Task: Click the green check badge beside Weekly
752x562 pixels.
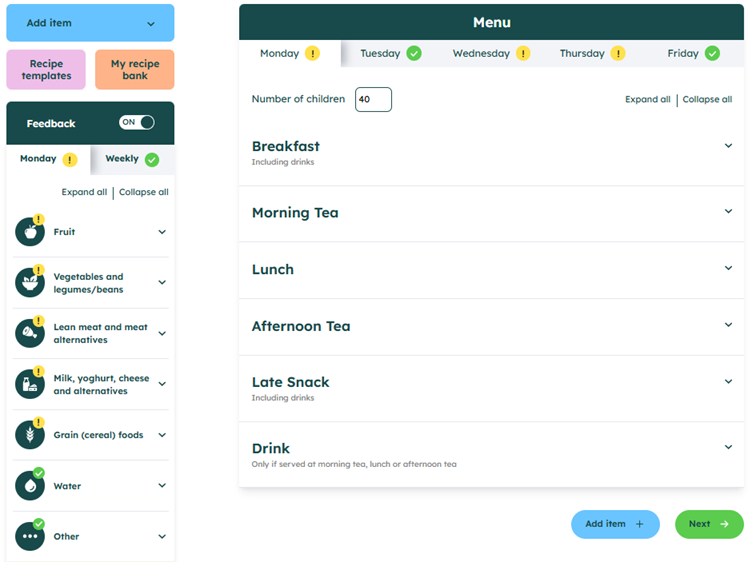Action: click(152, 160)
